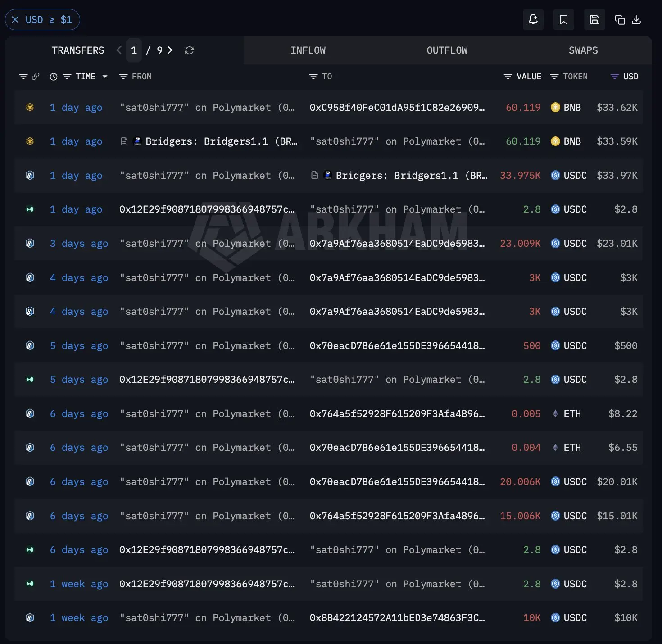Click the BNB token label in the $33.62K row
This screenshot has width=662, height=644.
pyautogui.click(x=572, y=108)
